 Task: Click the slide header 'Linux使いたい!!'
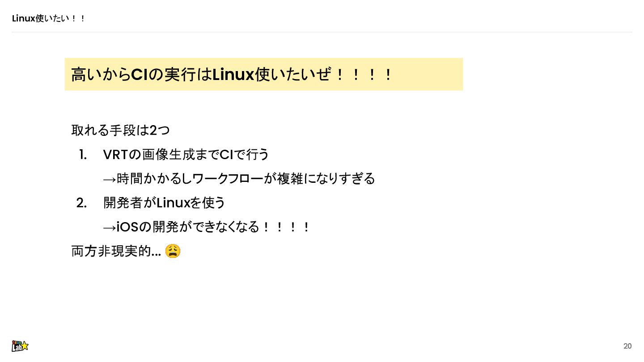49,18
